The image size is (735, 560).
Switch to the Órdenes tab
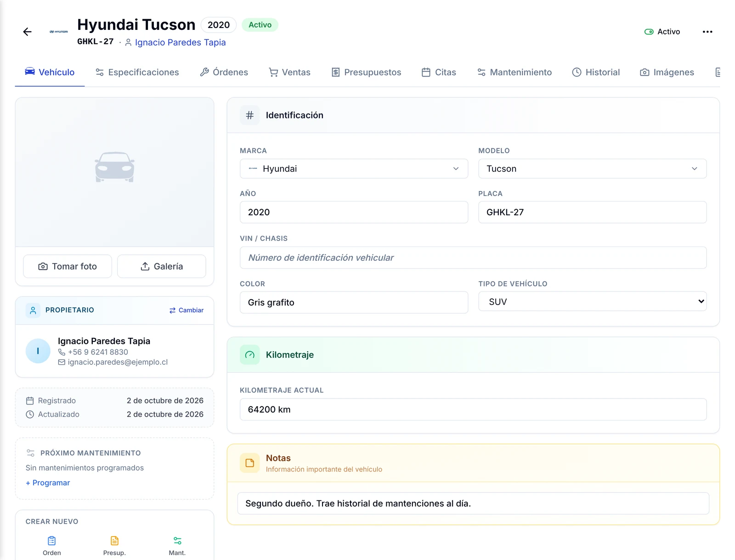pos(224,72)
